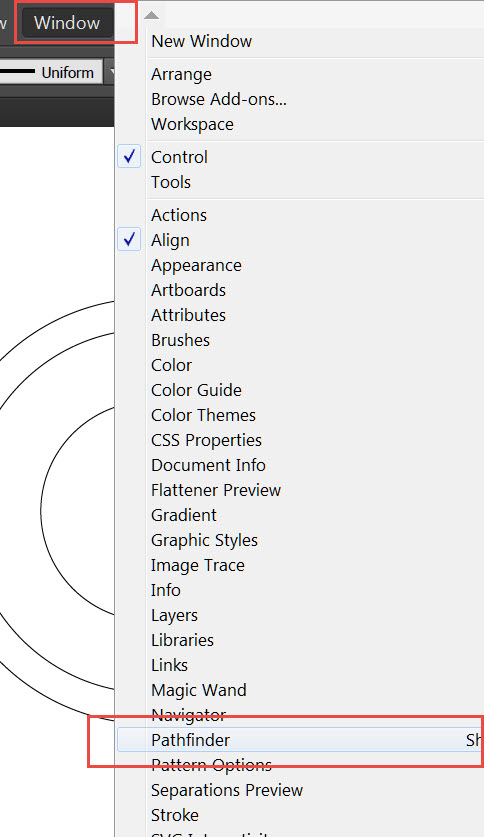Screen dimensions: 484x837
Task: Open the Magic Wand panel
Action: click(199, 690)
